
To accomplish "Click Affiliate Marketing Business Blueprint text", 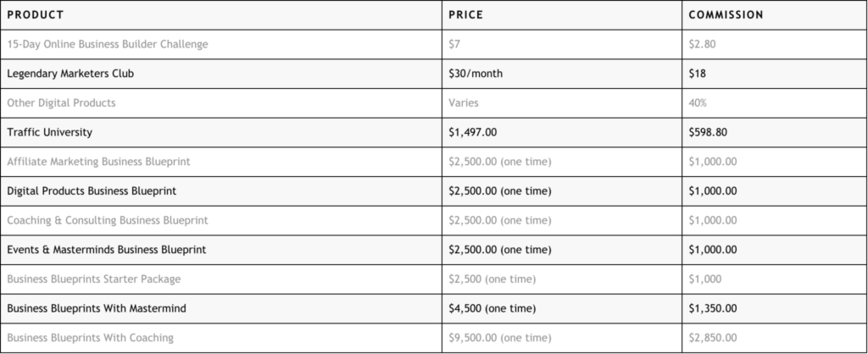I will pyautogui.click(x=98, y=162).
